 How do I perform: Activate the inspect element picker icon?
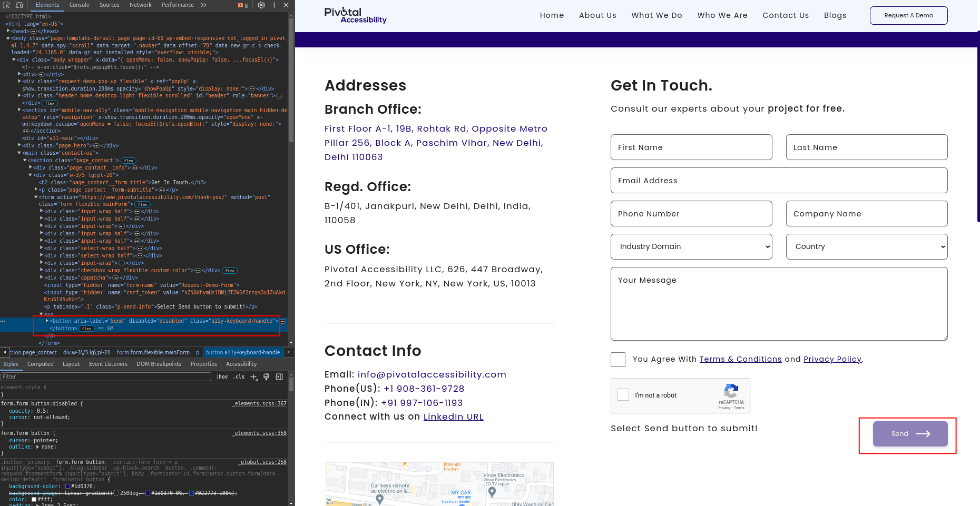[7, 5]
